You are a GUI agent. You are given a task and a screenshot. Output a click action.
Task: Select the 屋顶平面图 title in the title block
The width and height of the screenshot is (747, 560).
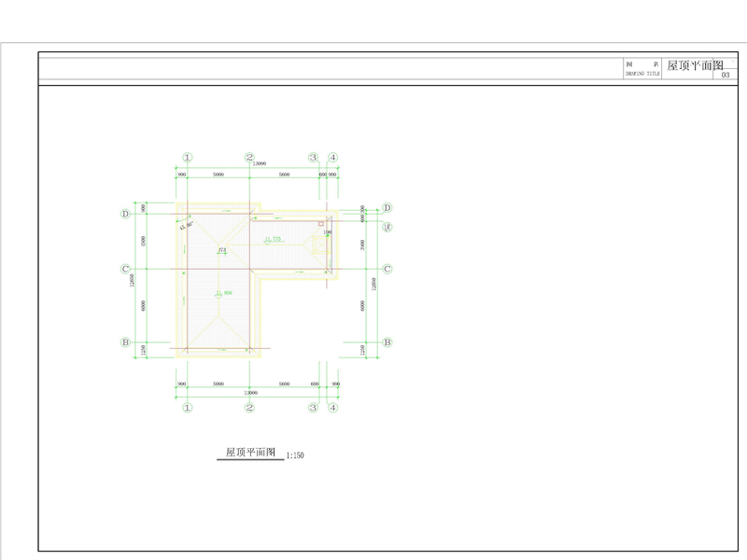695,66
